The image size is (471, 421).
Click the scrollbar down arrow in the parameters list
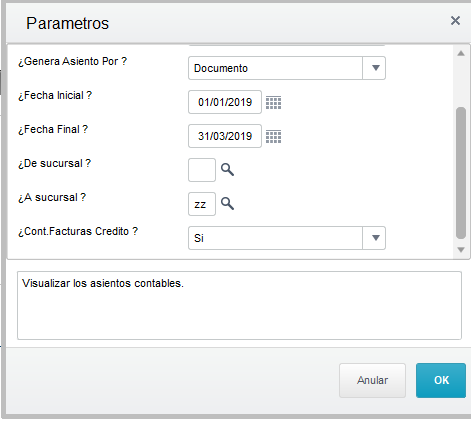tap(461, 250)
